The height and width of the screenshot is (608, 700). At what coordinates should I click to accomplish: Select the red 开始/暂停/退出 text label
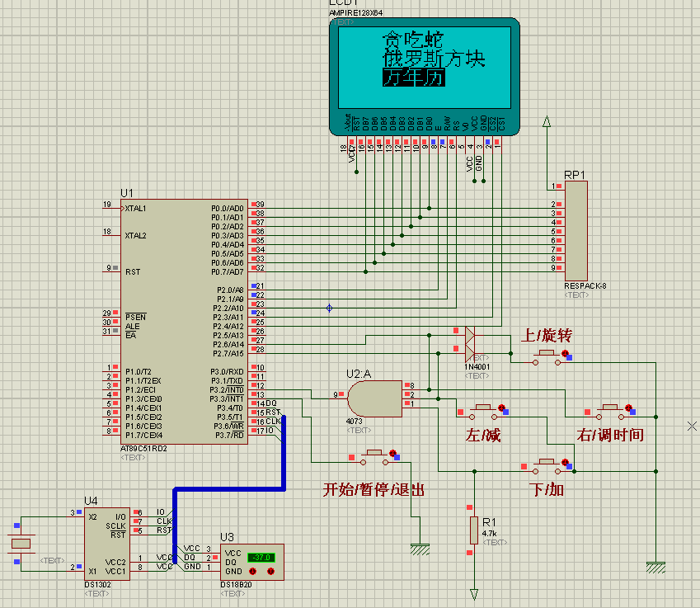pos(373,489)
